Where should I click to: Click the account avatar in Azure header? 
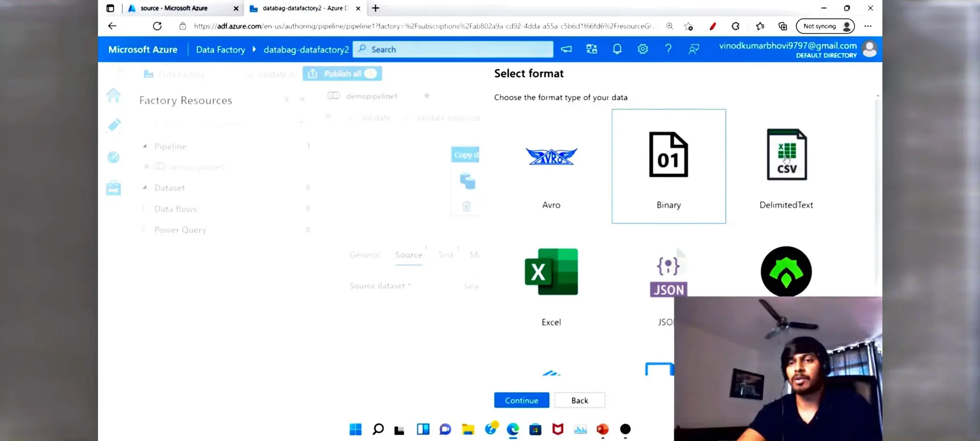coord(869,49)
